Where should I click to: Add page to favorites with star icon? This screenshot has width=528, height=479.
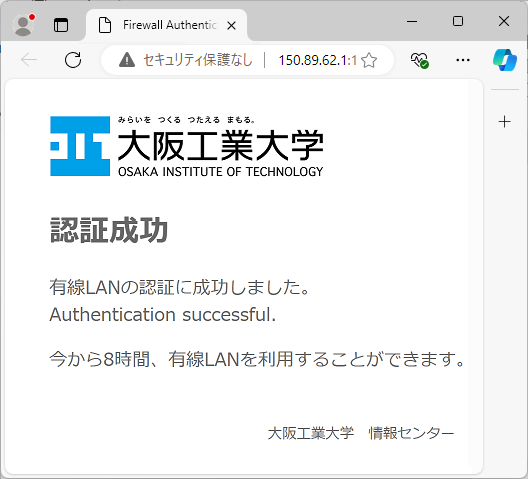click(369, 60)
